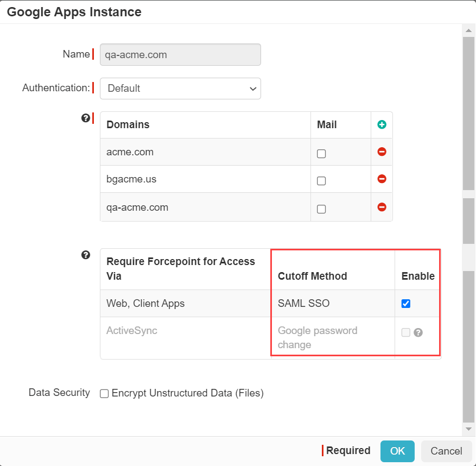View help for Require Forcepoint for Access Via
This screenshot has height=466, width=476.
(x=85, y=255)
